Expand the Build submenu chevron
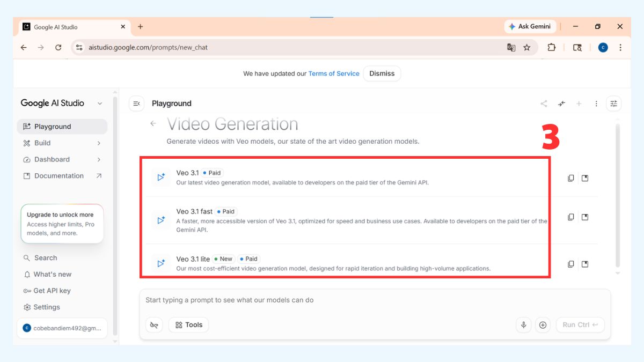 [99, 143]
